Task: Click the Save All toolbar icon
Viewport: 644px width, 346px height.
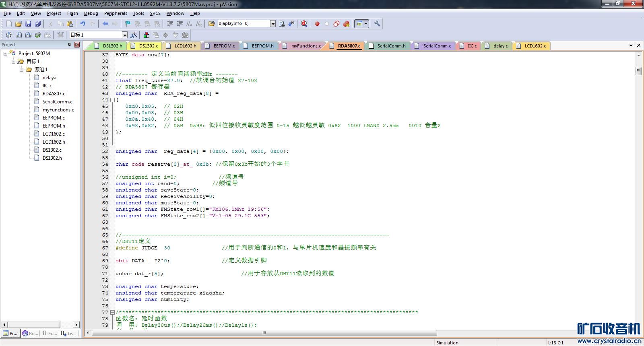Action: [38, 24]
